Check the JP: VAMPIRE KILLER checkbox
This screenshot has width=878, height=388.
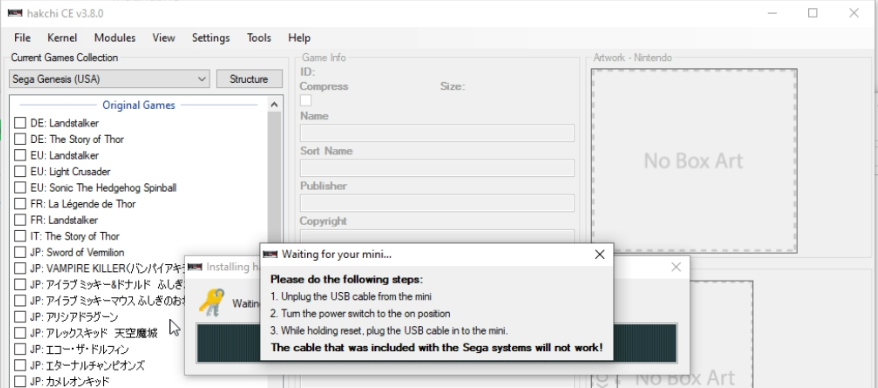coord(20,268)
